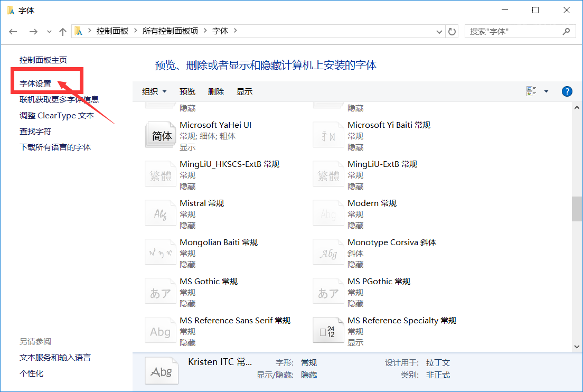Click the 拉丁文 value in details pane
583x392 pixels.
(x=438, y=362)
